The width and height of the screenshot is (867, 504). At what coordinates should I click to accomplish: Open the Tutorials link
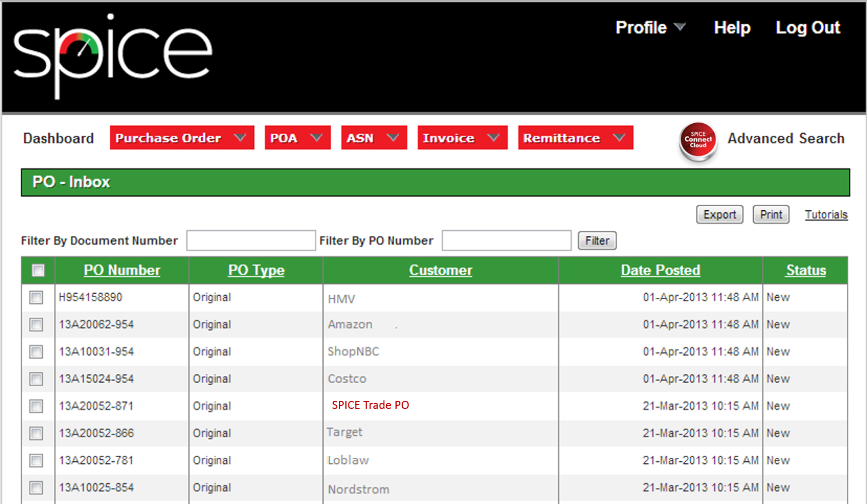[x=826, y=214]
